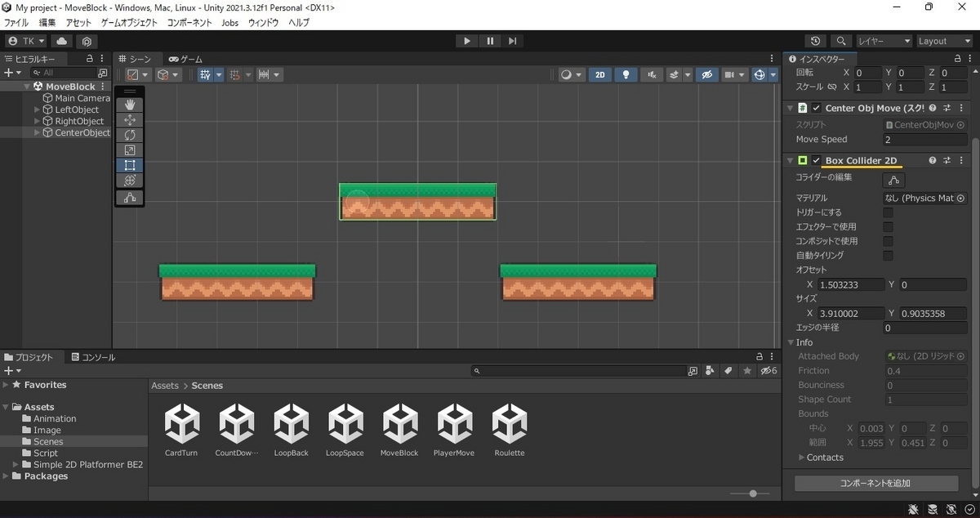Select the Hand view tool

pyautogui.click(x=130, y=105)
